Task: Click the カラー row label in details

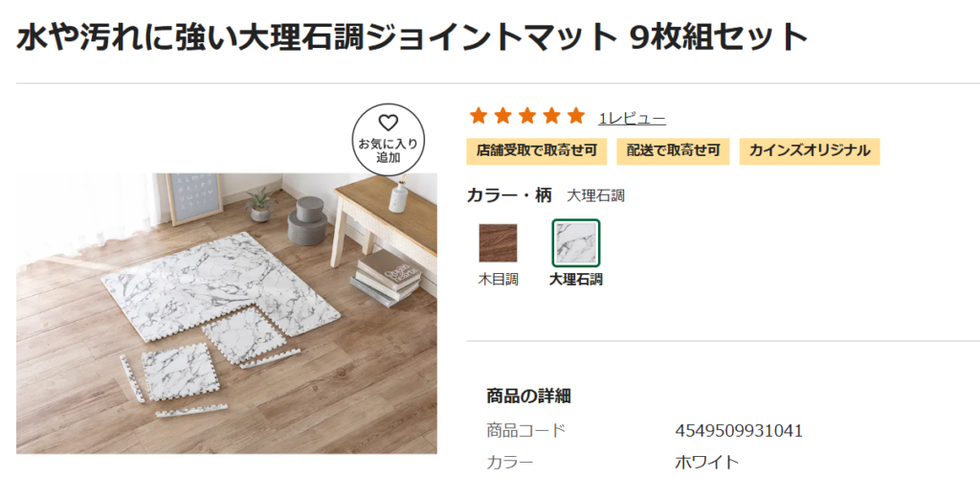Action: tap(509, 462)
